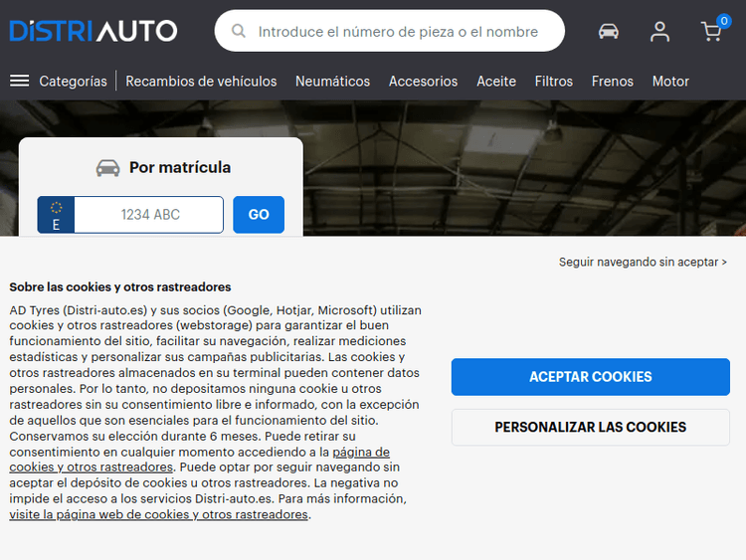
Task: Open the hamburger Categorías menu icon
Action: [x=20, y=81]
